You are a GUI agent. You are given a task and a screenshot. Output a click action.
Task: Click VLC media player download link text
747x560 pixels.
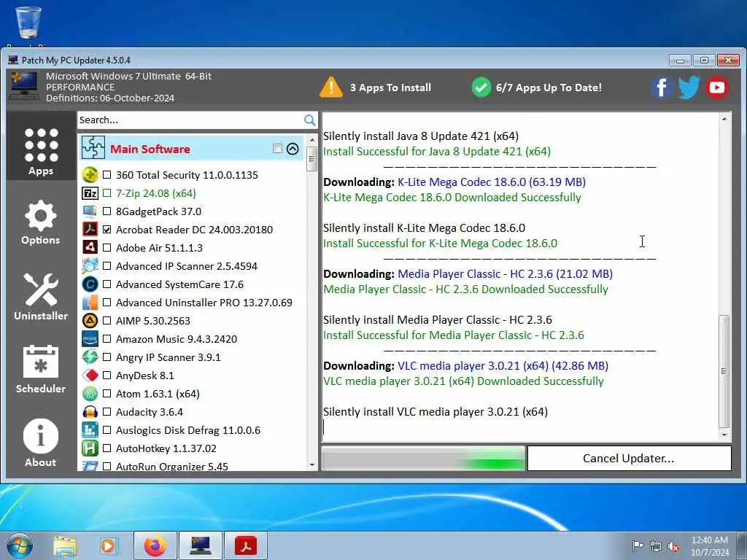[503, 366]
